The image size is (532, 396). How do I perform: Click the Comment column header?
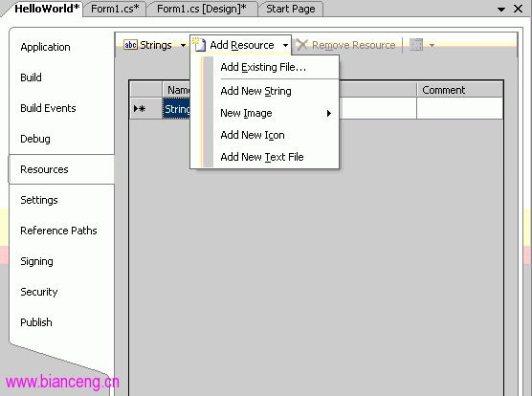click(x=459, y=90)
